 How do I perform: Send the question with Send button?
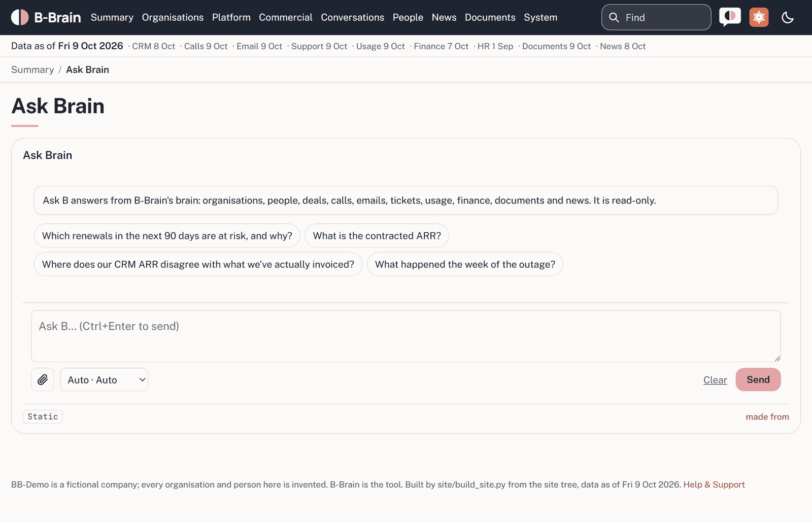[x=758, y=379]
